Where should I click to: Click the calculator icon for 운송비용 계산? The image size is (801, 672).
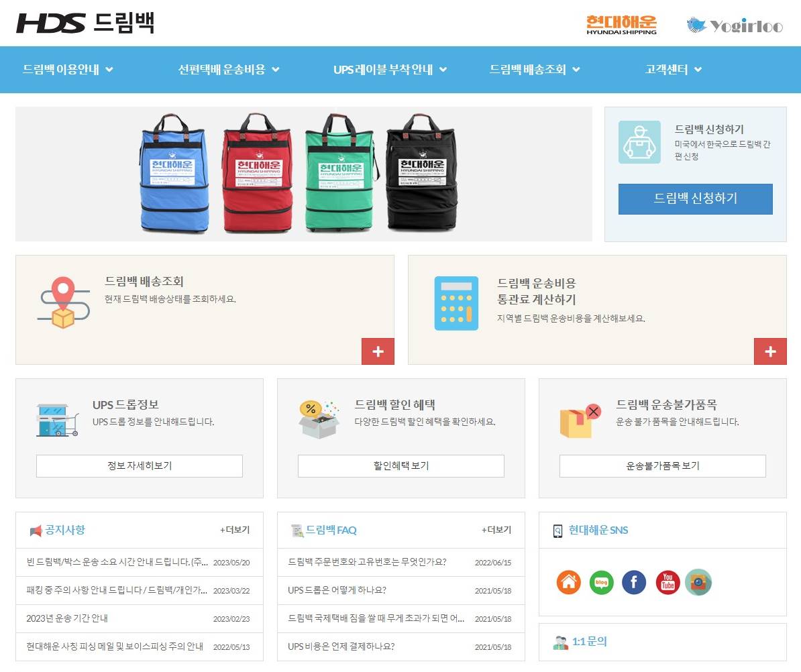click(x=456, y=303)
